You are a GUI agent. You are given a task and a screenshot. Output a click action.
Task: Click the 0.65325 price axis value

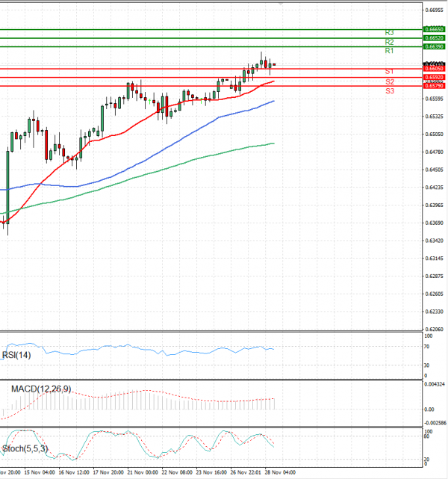[434, 117]
